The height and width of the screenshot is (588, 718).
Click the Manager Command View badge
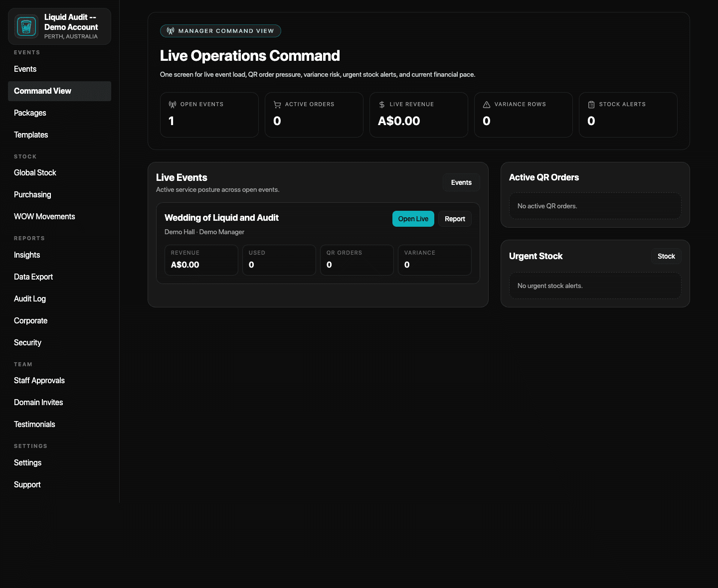click(220, 31)
